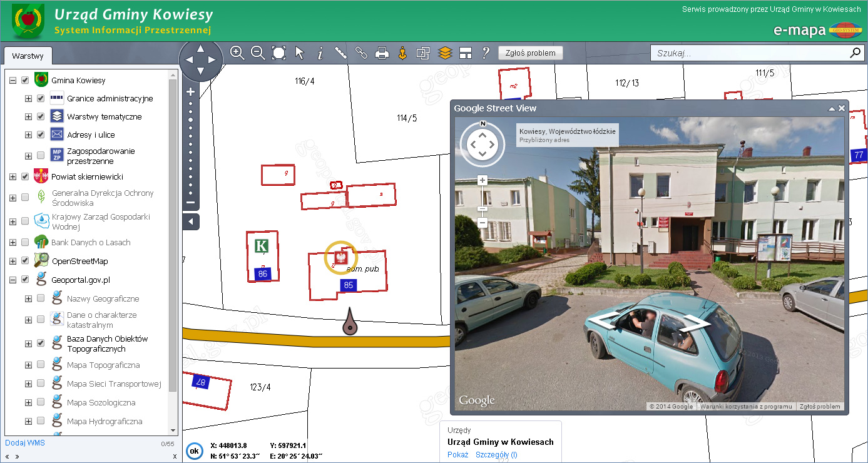868x463 pixels.
Task: Click the Zgłoś problem button
Action: click(531, 53)
